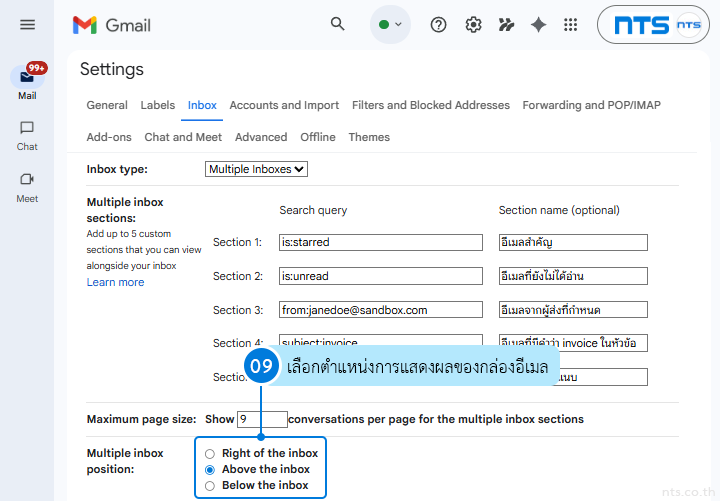This screenshot has width=720, height=501.
Task: Switch to the Labels settings tab
Action: (158, 105)
